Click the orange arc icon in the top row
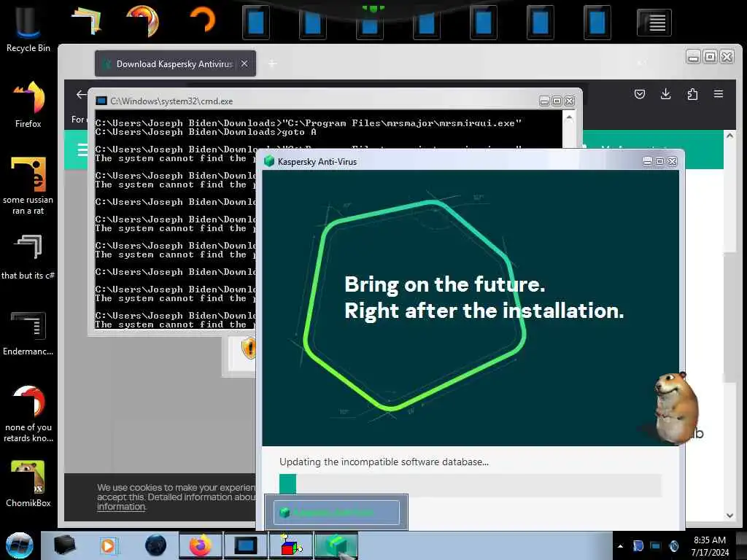 (x=203, y=21)
